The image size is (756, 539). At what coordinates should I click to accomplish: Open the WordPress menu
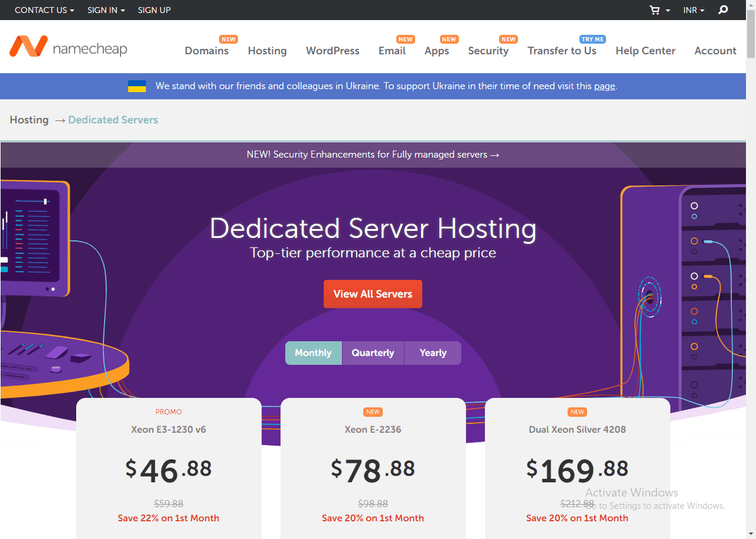(333, 51)
